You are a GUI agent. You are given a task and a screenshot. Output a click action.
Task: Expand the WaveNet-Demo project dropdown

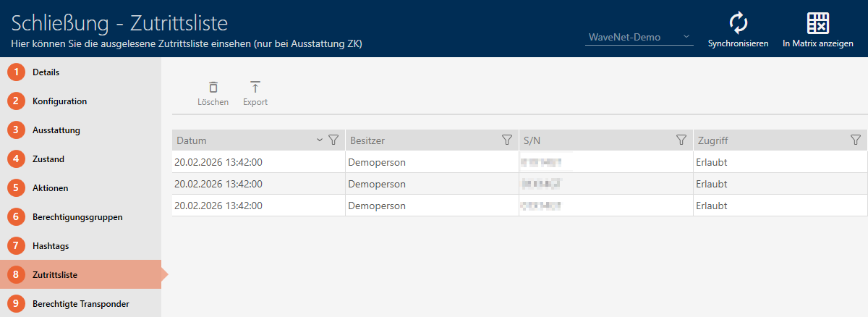[686, 37]
